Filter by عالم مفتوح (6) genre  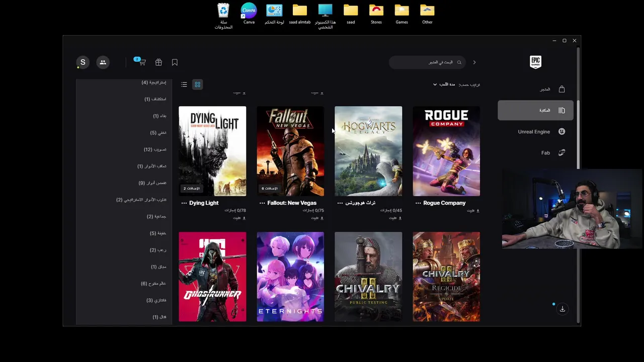(153, 284)
